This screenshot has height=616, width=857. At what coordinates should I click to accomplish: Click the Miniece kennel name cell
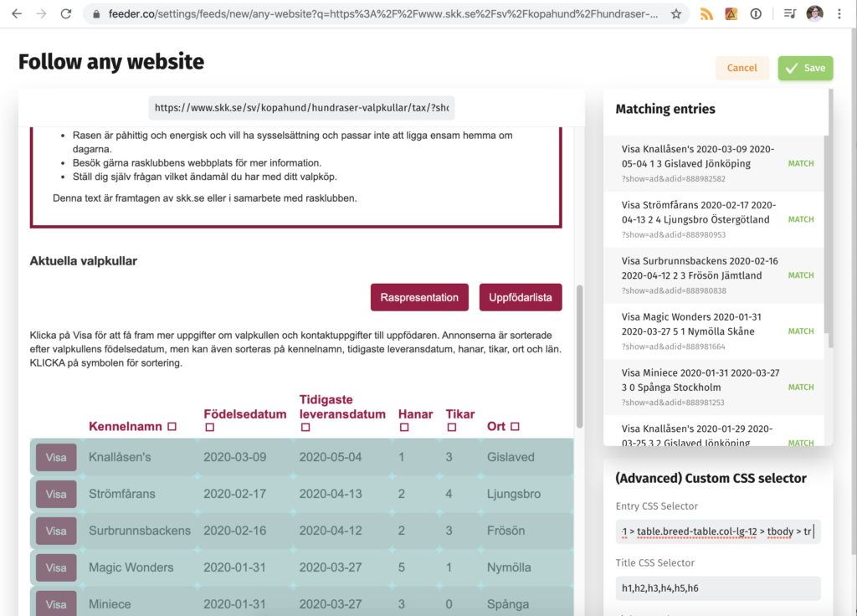(110, 604)
